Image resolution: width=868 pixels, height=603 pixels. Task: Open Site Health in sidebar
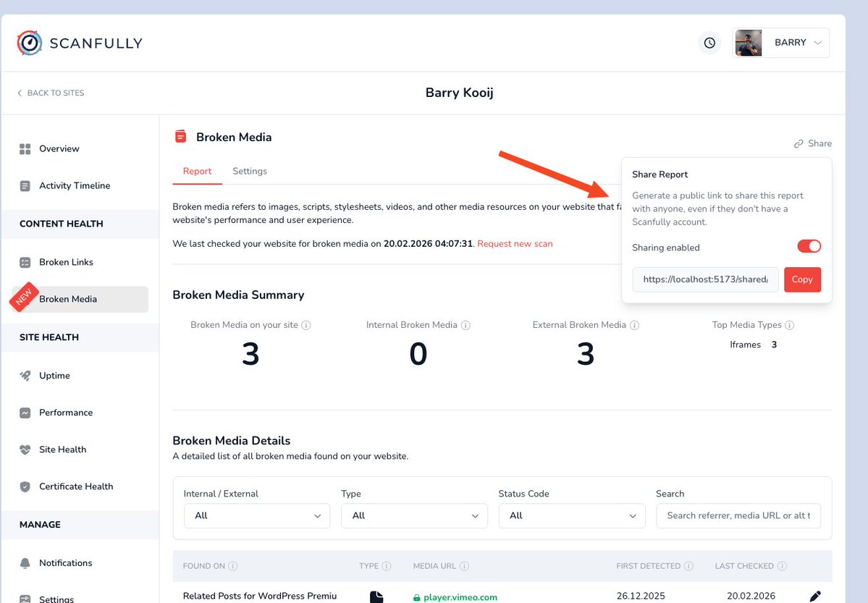coord(62,449)
